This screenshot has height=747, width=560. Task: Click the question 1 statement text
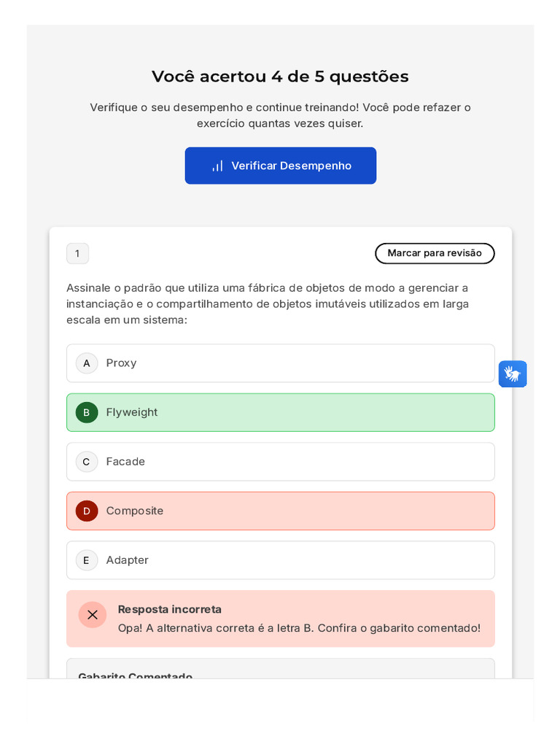268,304
